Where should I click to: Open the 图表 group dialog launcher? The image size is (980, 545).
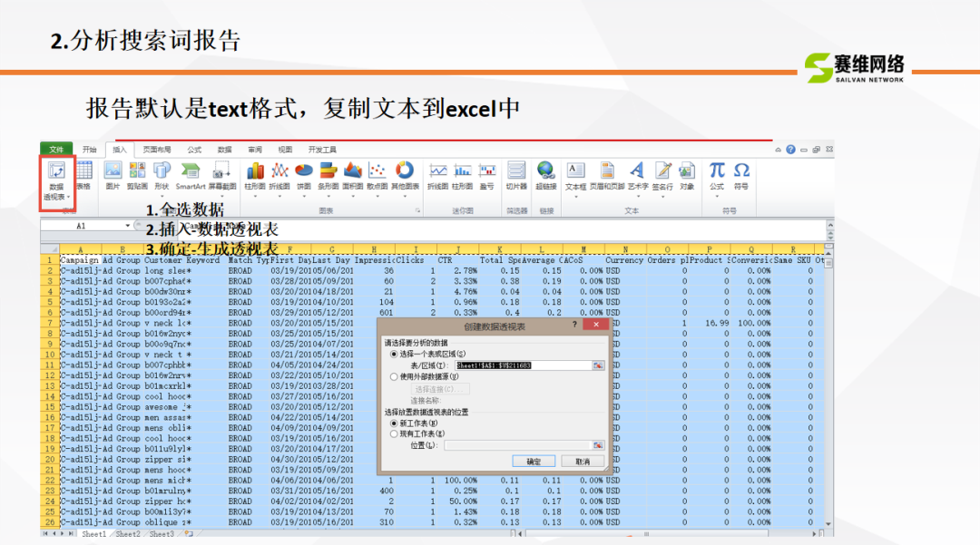(417, 211)
